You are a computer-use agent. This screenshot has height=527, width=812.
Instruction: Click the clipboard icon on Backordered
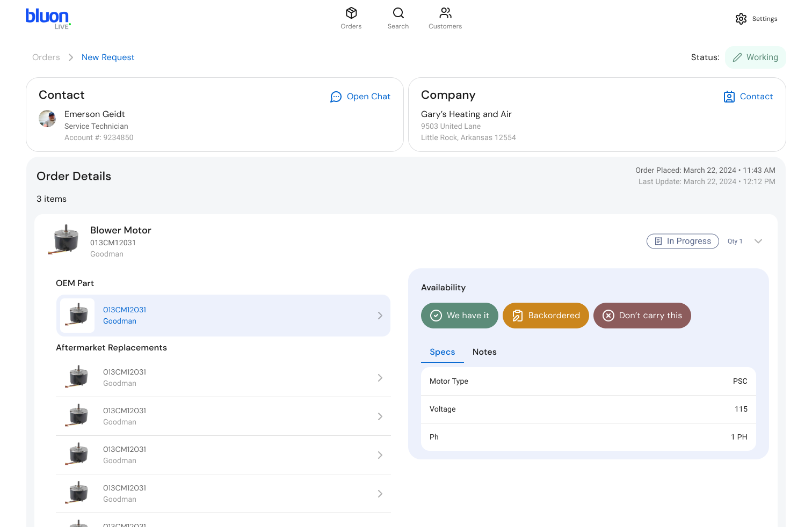click(x=518, y=316)
